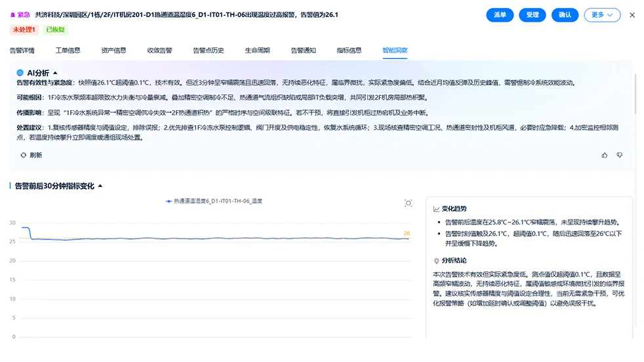Go to the 指标信息 tab

[x=349, y=50]
